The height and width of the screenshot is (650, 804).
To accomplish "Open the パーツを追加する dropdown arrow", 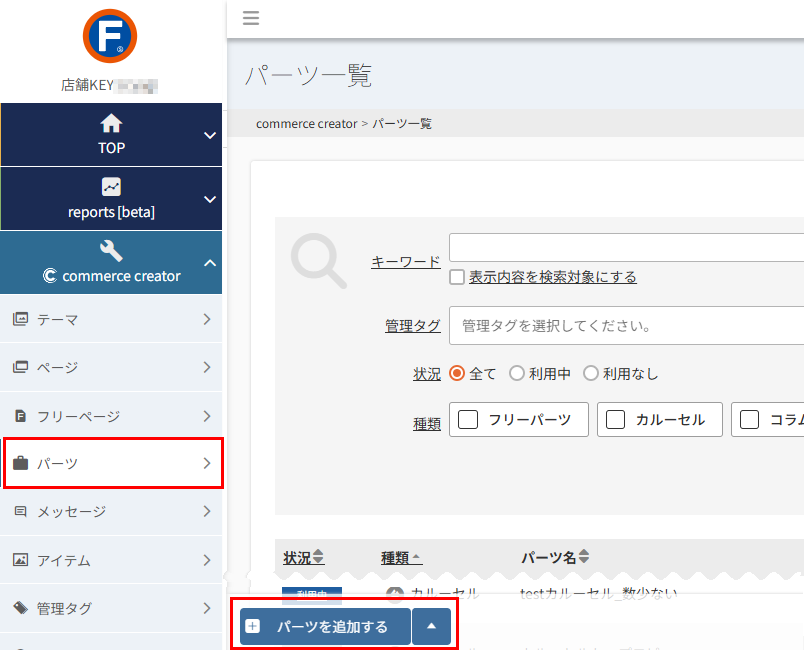I will [431, 626].
